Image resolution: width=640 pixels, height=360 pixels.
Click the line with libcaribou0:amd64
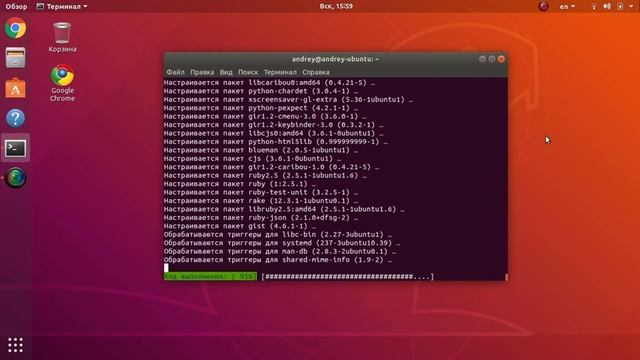pyautogui.click(x=269, y=83)
